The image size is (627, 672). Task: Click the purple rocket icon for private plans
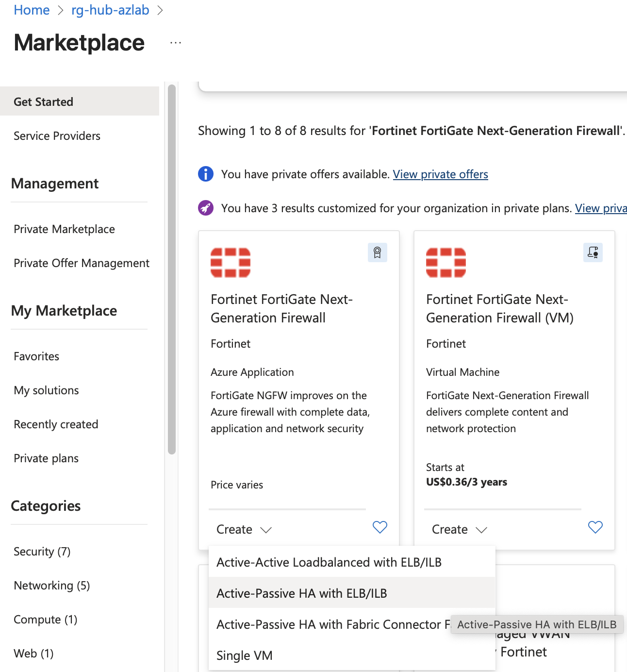click(206, 208)
